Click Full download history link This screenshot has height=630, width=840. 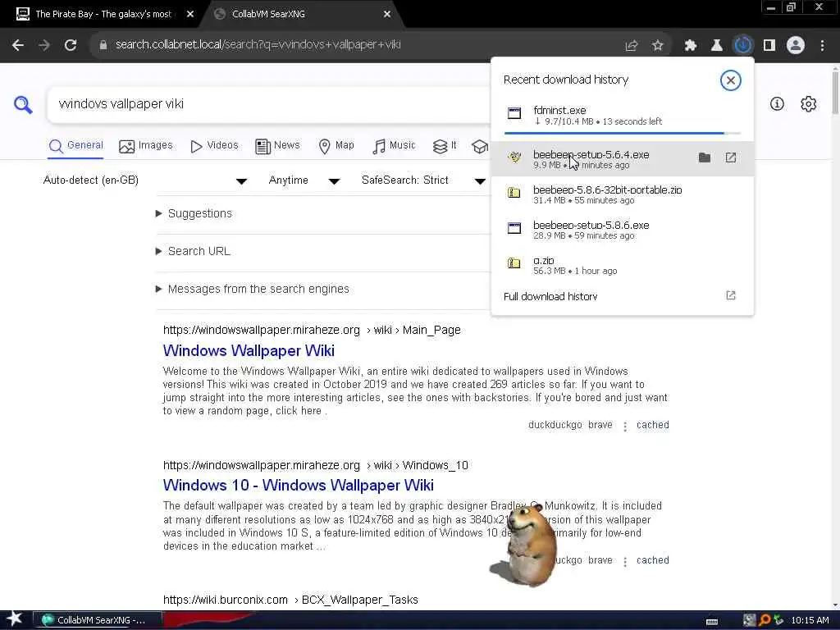click(550, 296)
